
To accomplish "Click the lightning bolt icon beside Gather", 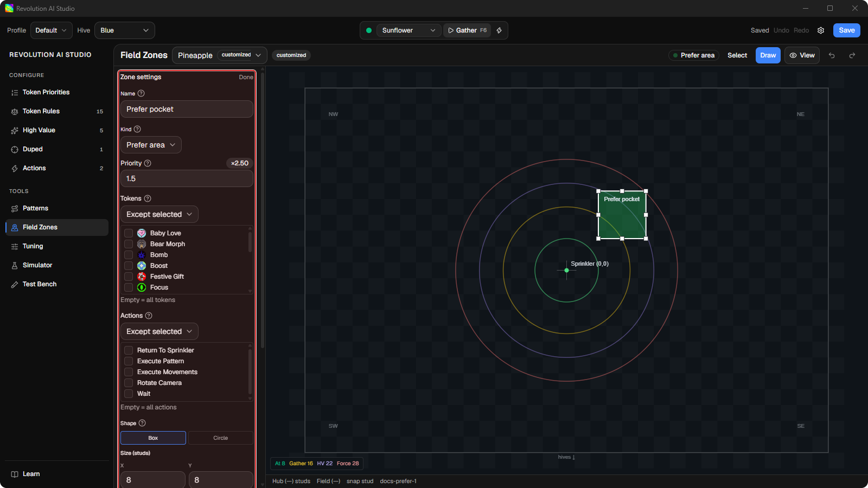I will tap(499, 30).
